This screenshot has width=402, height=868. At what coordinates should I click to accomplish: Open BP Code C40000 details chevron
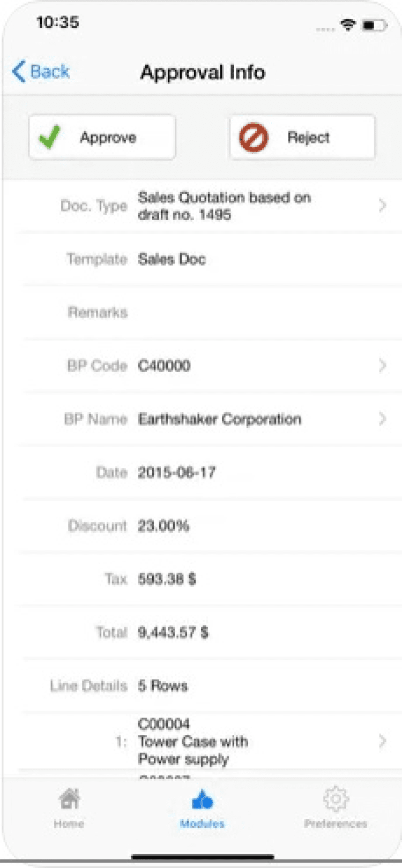[x=382, y=366]
